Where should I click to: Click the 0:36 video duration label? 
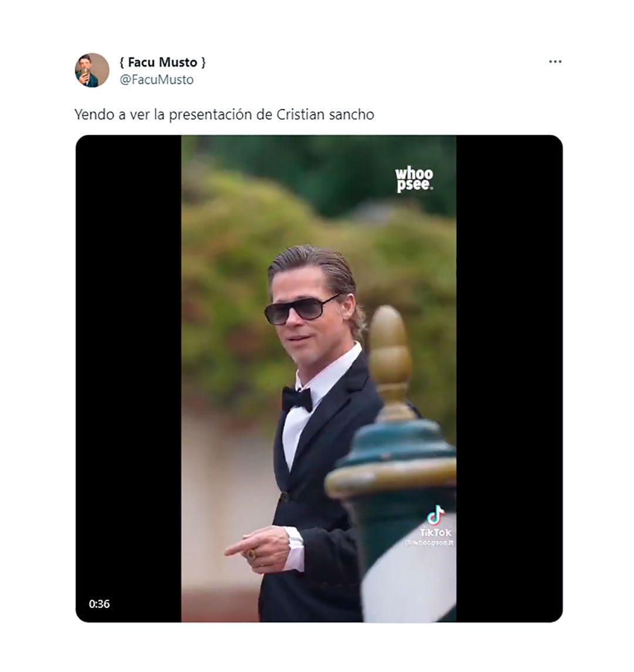(99, 603)
